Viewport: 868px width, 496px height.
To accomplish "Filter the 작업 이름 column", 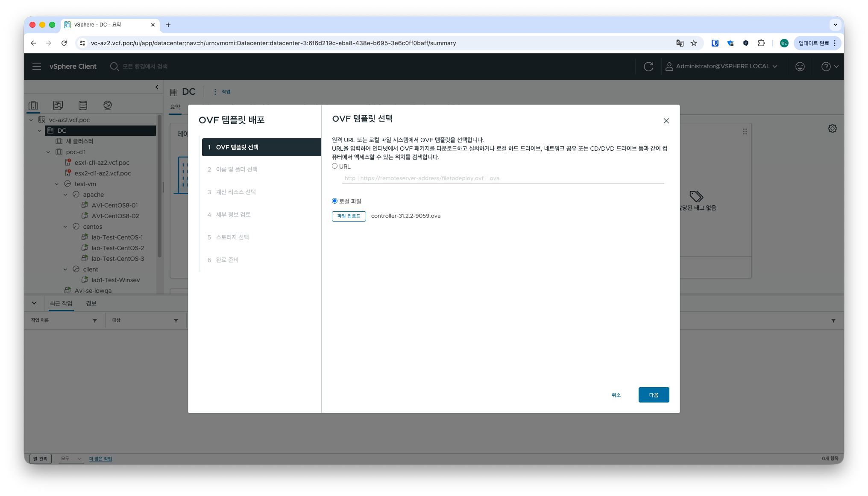I will pyautogui.click(x=95, y=321).
